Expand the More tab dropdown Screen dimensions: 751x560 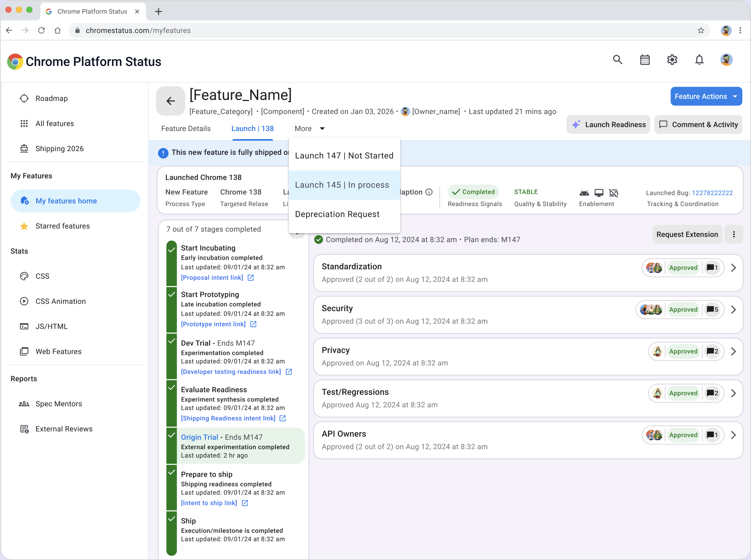[310, 129]
